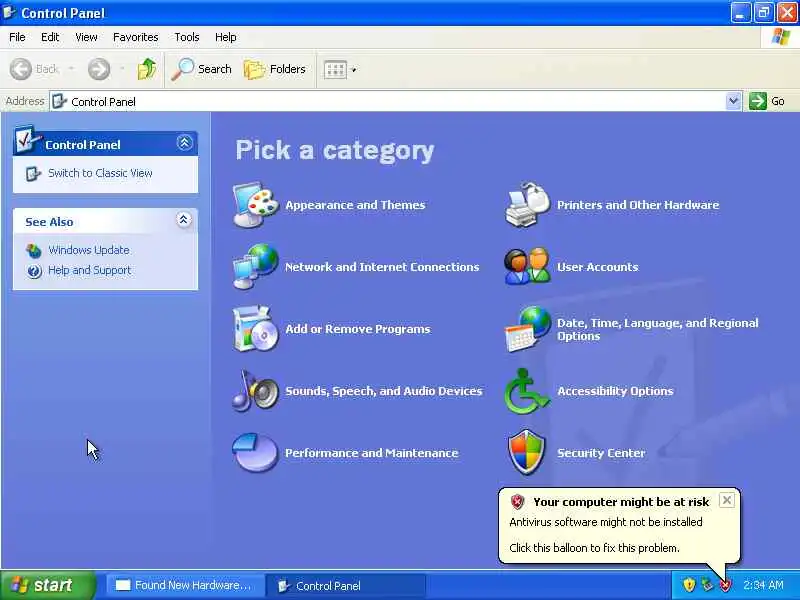Click the Control Panel taskbar button
Image resolution: width=800 pixels, height=600 pixels.
click(x=345, y=585)
